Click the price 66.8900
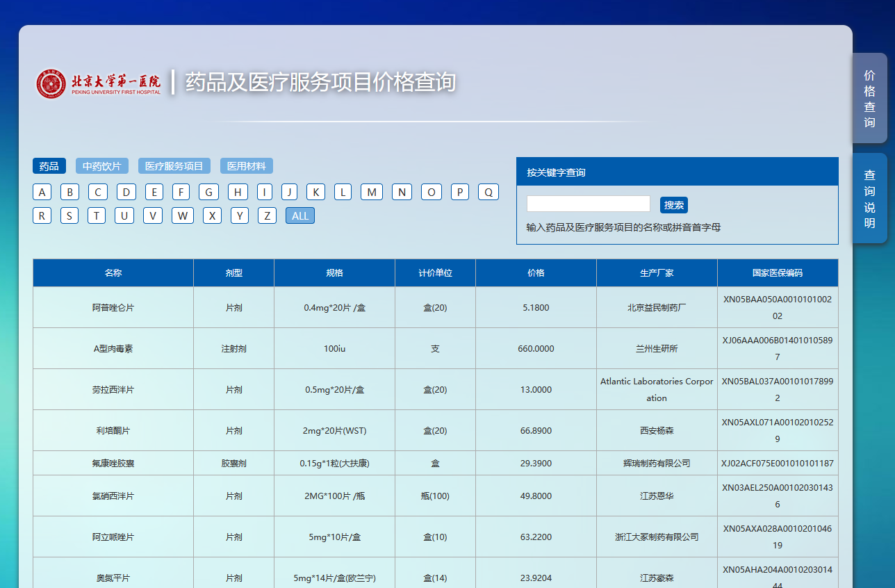This screenshot has height=588, width=895. point(536,430)
